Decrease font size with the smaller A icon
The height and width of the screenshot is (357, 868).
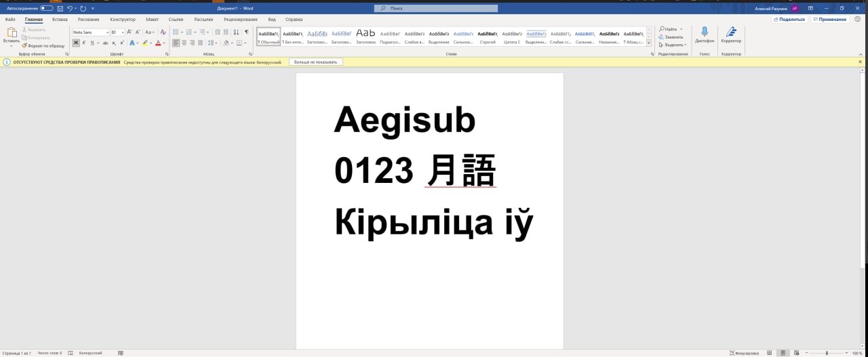(138, 32)
